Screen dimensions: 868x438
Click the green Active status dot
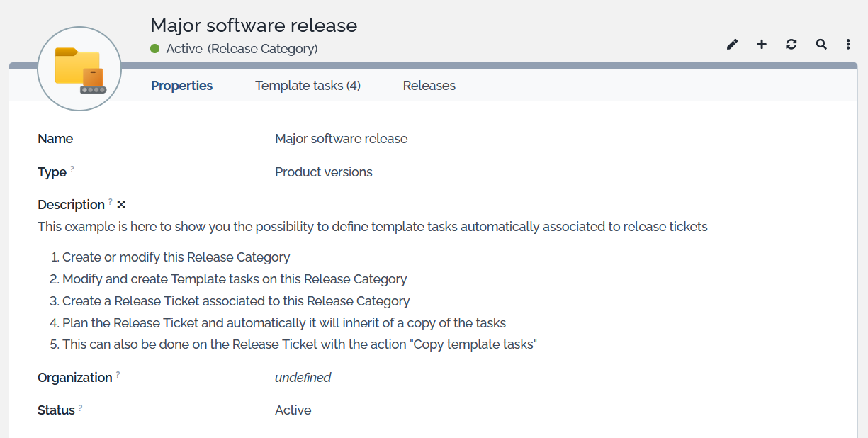click(x=155, y=49)
